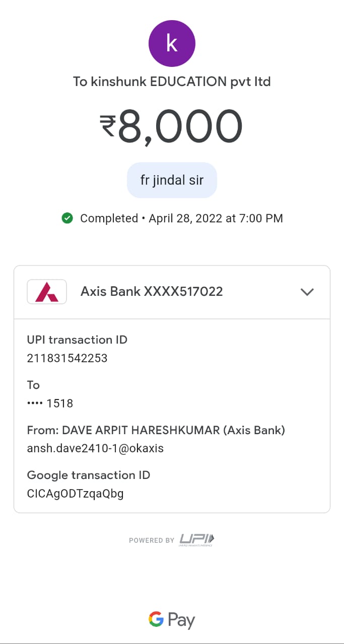Tap the 'POWERED BY' label
This screenshot has width=344, height=644.
(152, 540)
